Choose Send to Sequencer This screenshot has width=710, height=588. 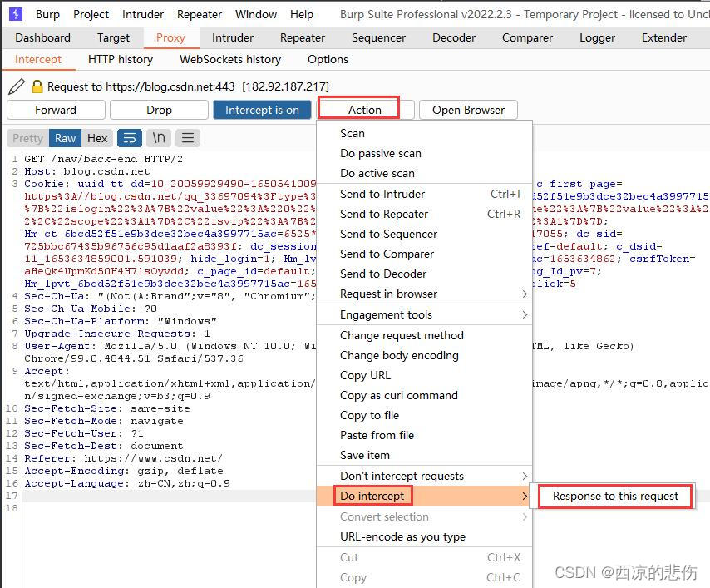424,234
